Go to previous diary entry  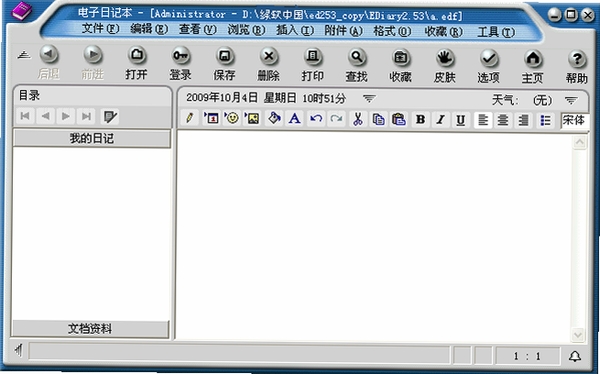click(46, 116)
